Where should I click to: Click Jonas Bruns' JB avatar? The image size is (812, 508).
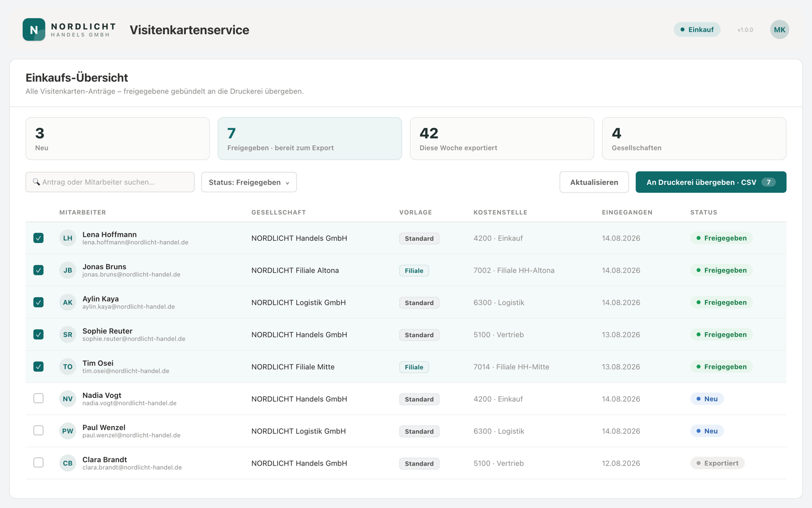click(67, 270)
